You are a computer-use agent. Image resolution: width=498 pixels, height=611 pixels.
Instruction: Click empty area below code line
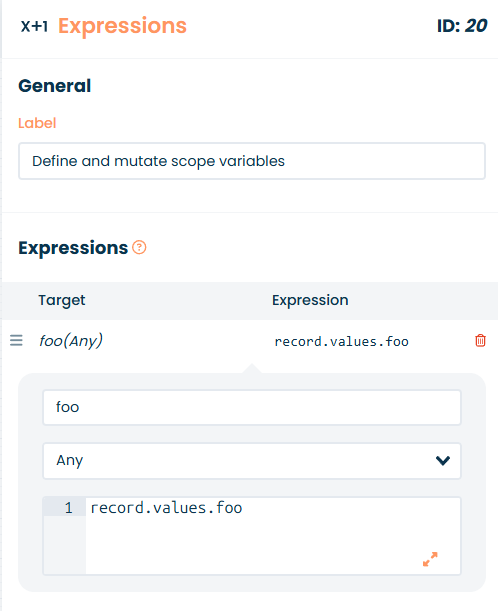click(x=253, y=546)
